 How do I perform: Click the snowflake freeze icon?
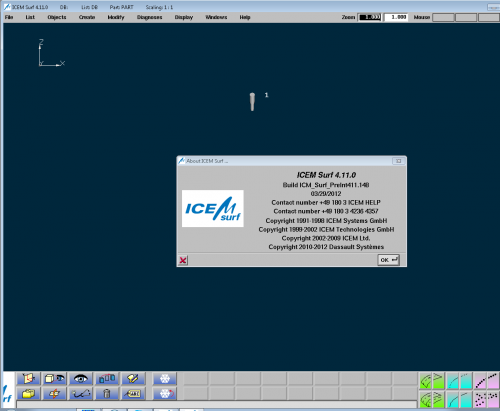pyautogui.click(x=165, y=379)
